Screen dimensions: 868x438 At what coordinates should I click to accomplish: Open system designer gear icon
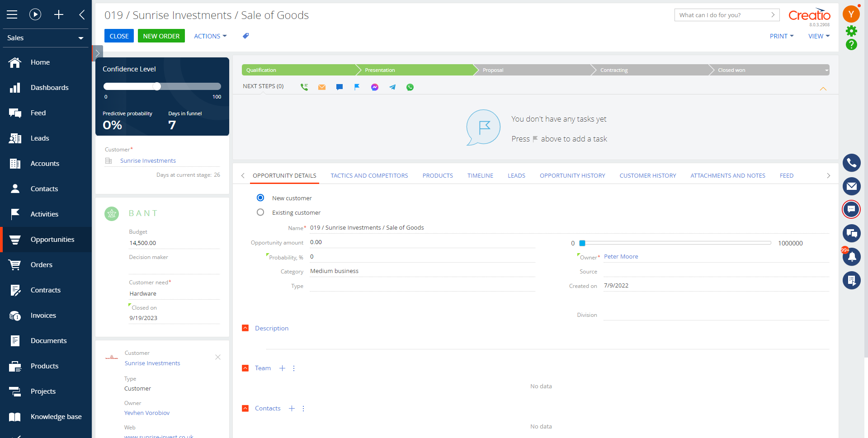(852, 31)
